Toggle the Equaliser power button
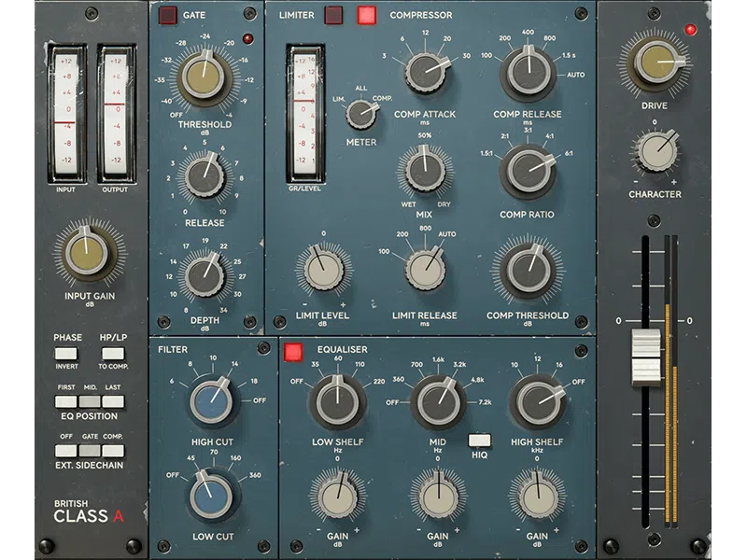This screenshot has width=747, height=560. (x=294, y=352)
